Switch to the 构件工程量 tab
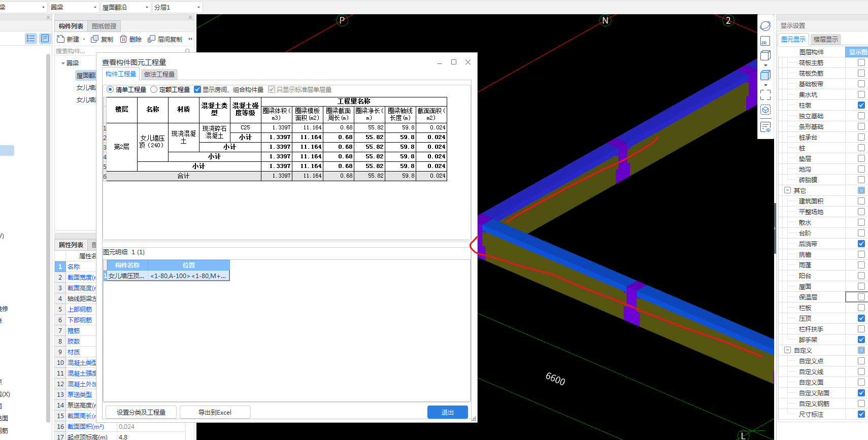Image resolution: width=868 pixels, height=440 pixels. coord(121,74)
